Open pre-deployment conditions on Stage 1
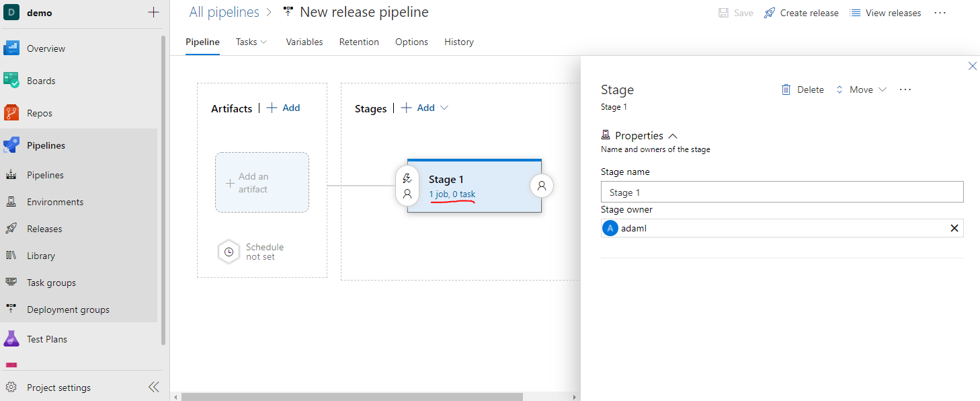Image resolution: width=980 pixels, height=401 pixels. 407,186
